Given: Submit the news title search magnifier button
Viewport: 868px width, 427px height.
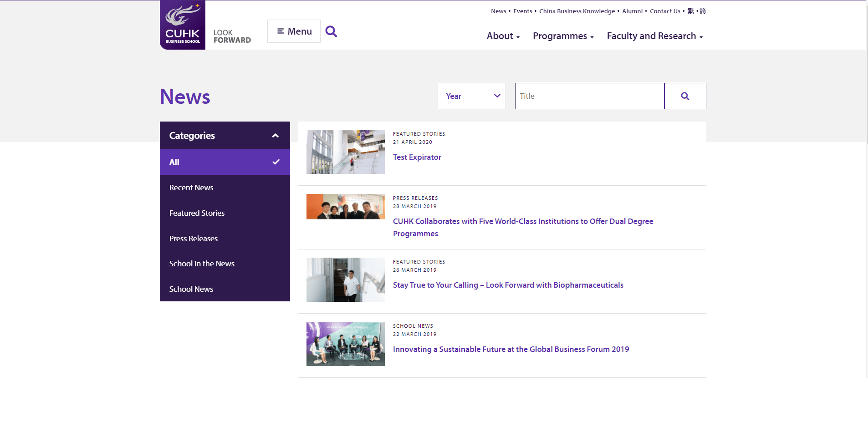Looking at the screenshot, I should tap(685, 96).
